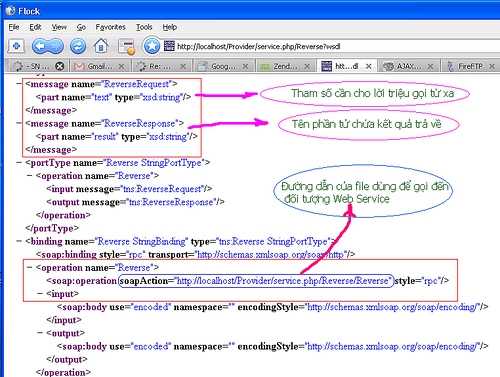Image resolution: width=500 pixels, height=377 pixels.
Task: Click the closing </input> tag
Action: 64,320
